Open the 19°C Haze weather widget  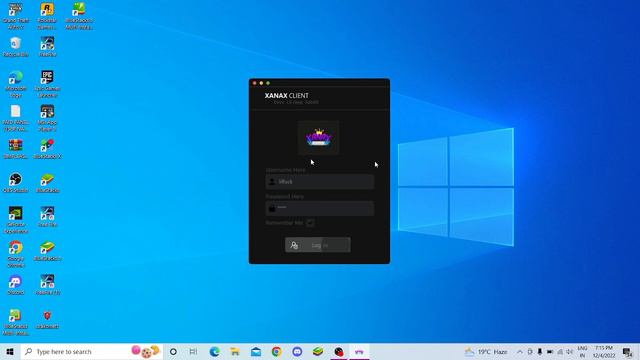(486, 351)
